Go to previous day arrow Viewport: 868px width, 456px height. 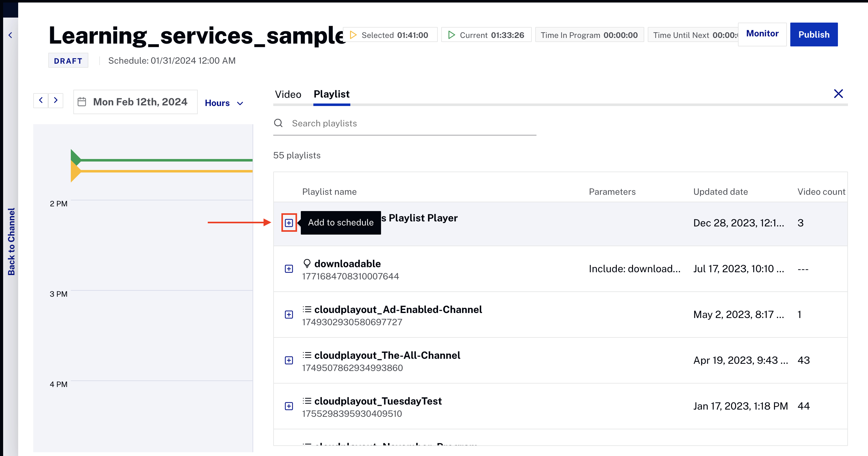(x=41, y=100)
